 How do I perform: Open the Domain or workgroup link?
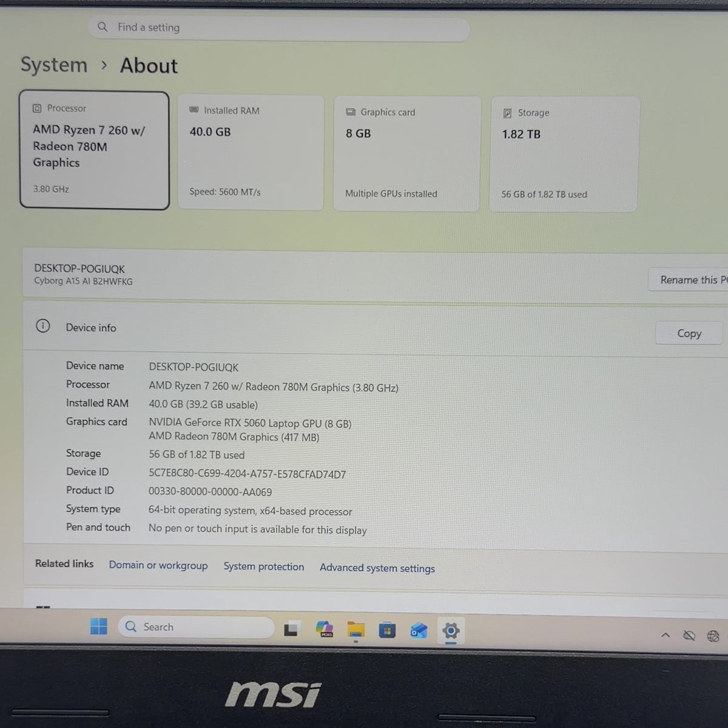click(x=158, y=565)
